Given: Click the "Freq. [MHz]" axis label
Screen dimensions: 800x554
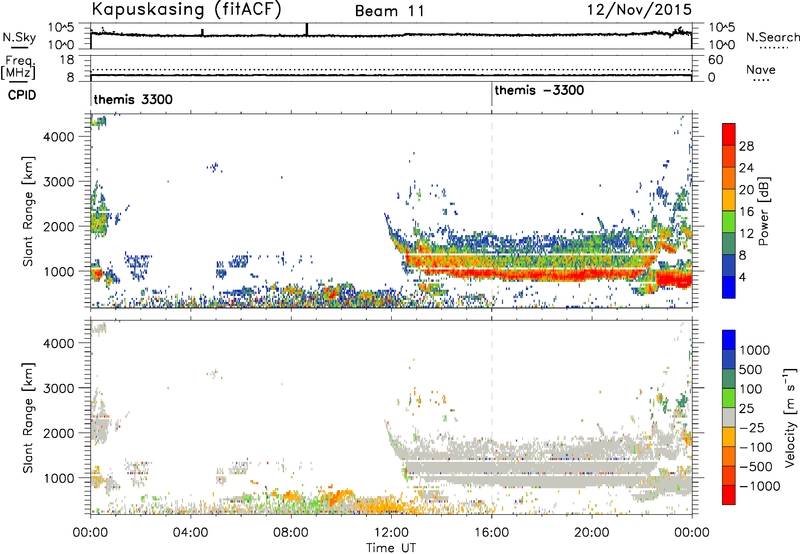Looking at the screenshot, I should pyautogui.click(x=18, y=68).
